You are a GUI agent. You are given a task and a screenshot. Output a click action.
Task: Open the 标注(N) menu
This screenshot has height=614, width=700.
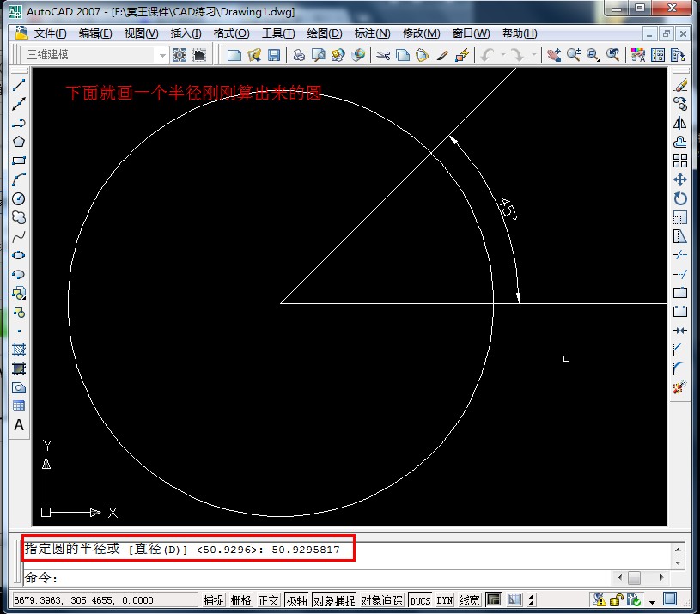click(x=372, y=33)
